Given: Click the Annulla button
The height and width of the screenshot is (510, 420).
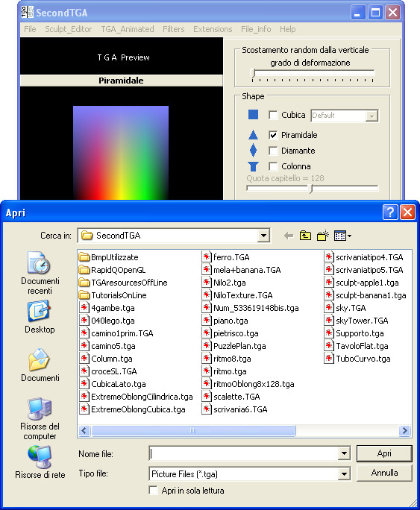Looking at the screenshot, I should click(384, 473).
